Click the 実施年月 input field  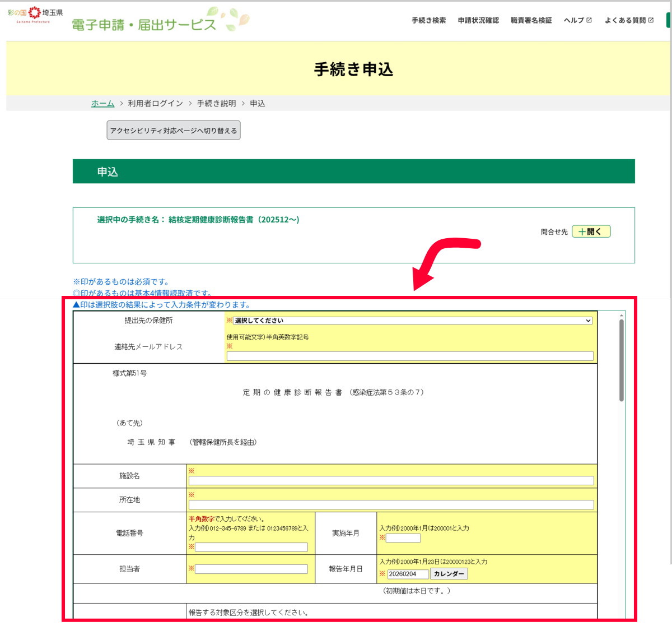pos(403,538)
